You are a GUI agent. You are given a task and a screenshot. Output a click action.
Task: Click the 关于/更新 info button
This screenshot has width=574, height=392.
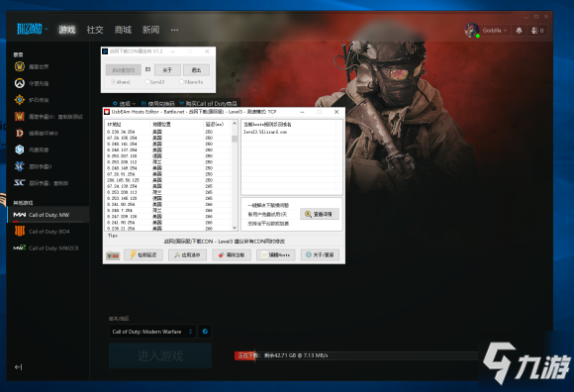pyautogui.click(x=320, y=254)
